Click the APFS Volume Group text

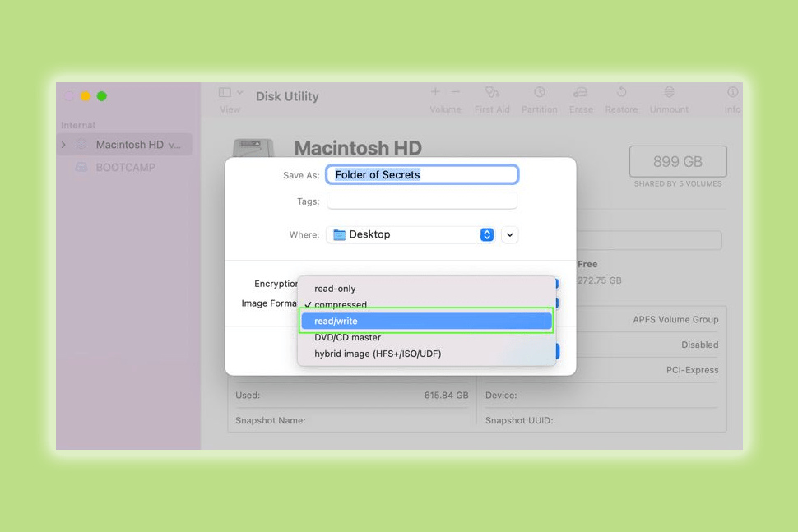[x=675, y=319]
